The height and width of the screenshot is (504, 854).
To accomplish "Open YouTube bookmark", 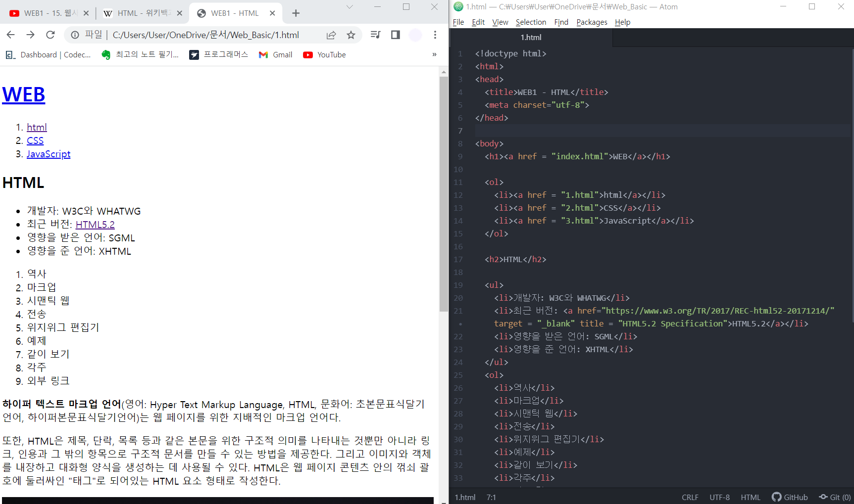I will [x=325, y=55].
